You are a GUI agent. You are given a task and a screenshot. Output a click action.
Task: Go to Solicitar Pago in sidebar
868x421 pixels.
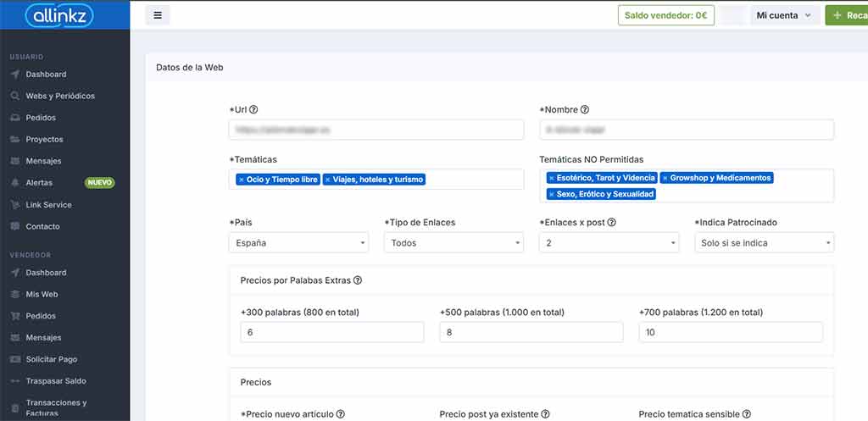tap(51, 359)
